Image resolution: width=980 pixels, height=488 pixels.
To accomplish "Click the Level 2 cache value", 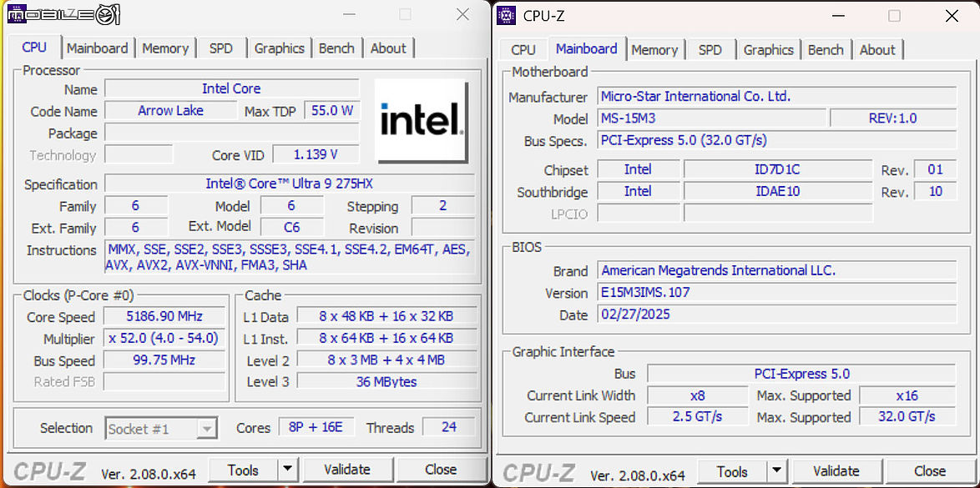I will pyautogui.click(x=386, y=360).
